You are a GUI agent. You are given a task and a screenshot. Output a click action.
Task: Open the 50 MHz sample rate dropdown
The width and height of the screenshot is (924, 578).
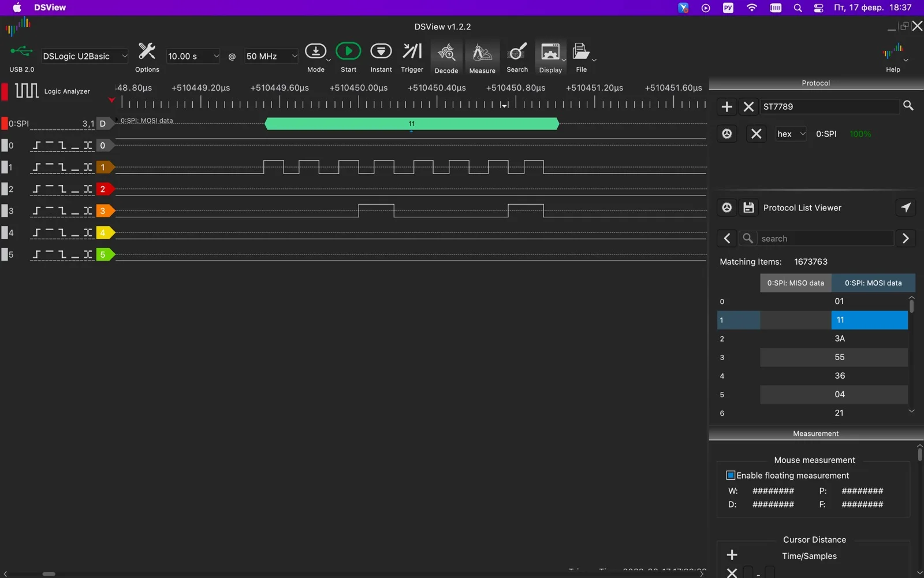[271, 56]
